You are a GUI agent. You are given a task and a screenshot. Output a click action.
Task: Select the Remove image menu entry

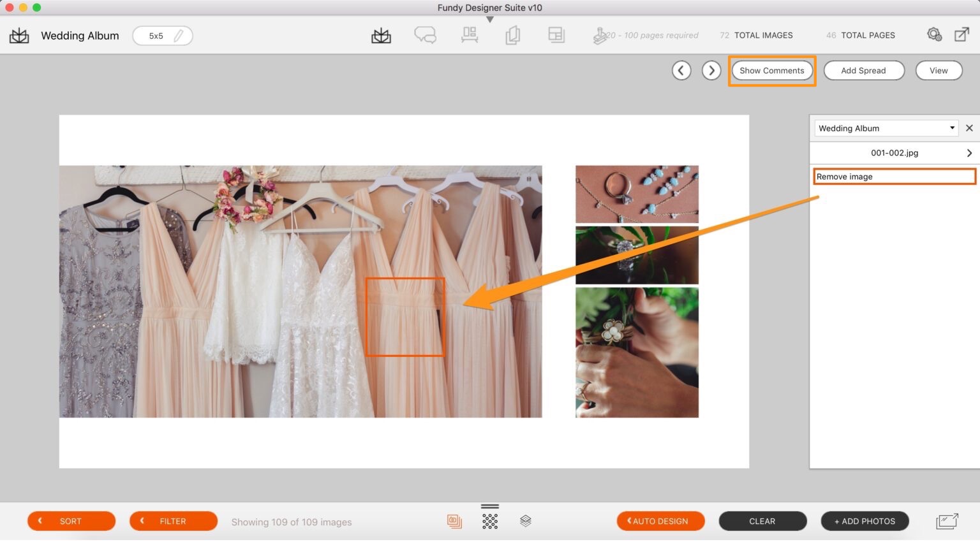895,177
